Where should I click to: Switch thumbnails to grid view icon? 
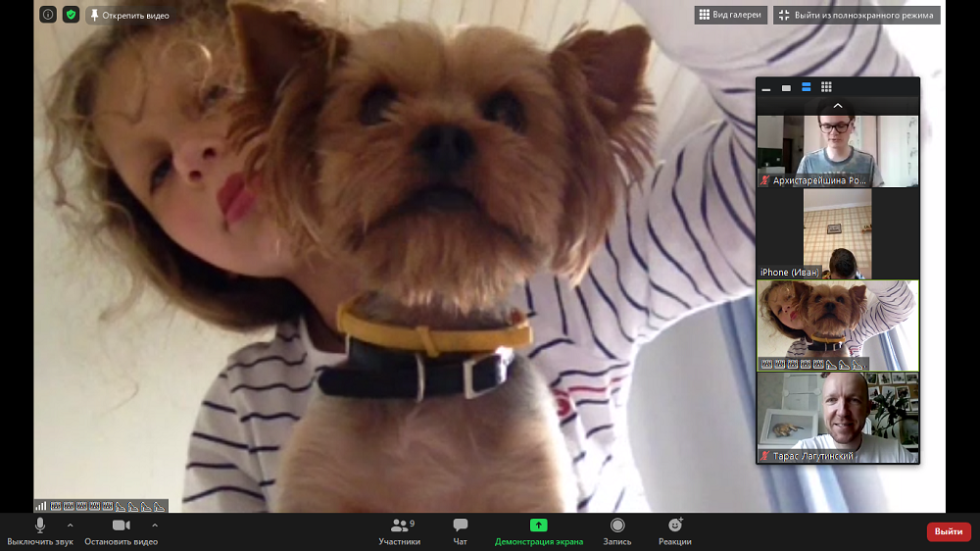[x=826, y=87]
